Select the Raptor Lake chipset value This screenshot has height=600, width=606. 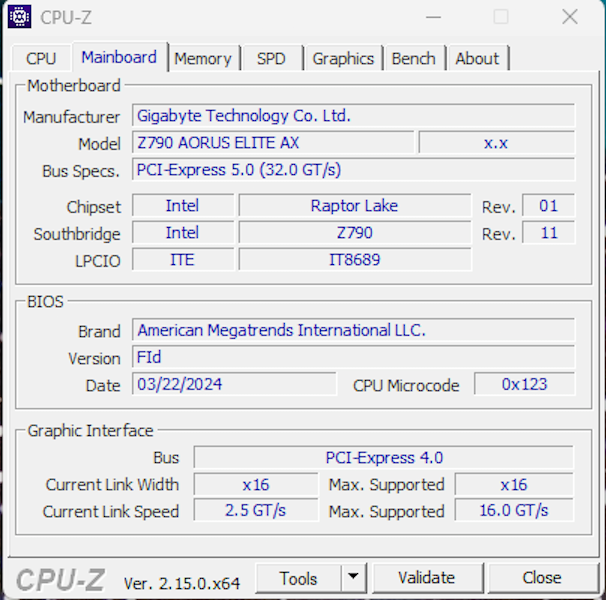[x=355, y=205]
